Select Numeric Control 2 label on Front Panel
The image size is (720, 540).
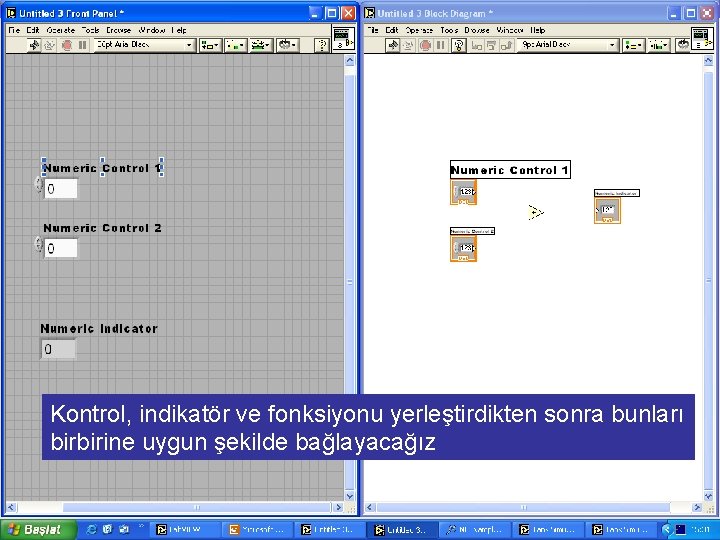pos(102,228)
